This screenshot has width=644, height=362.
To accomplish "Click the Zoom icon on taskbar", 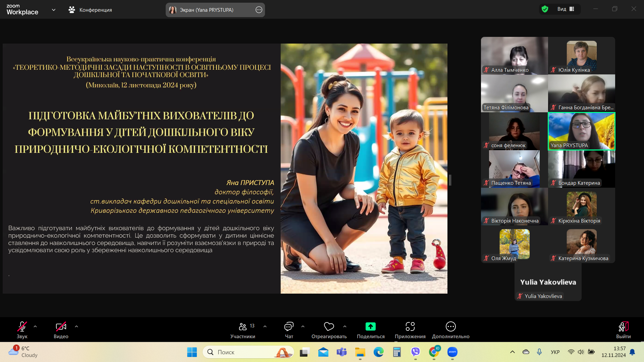I will click(452, 352).
